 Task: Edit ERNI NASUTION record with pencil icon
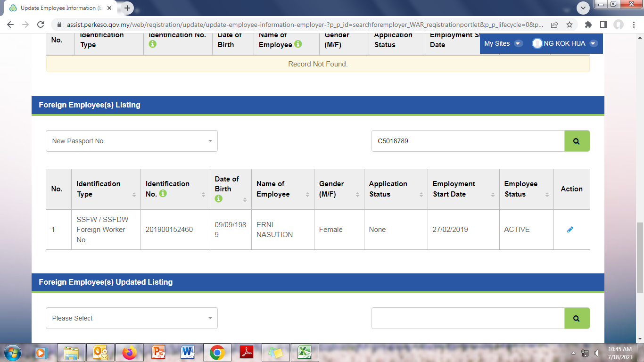(570, 230)
